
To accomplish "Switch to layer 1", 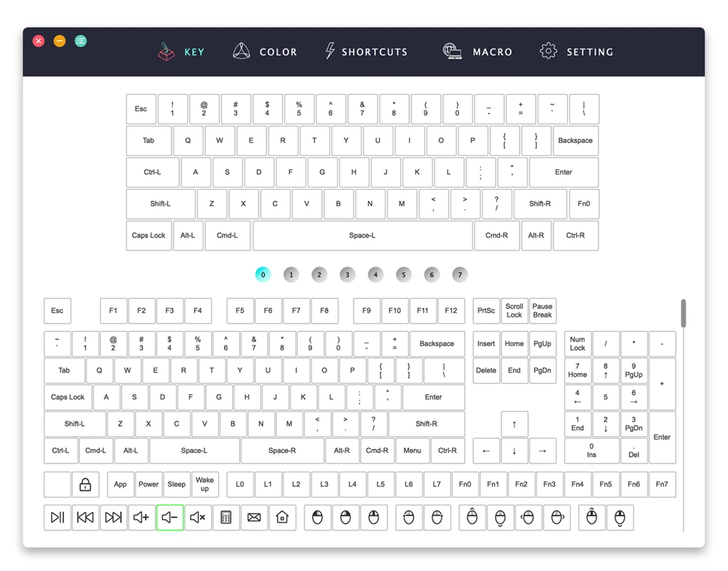I will pos(291,275).
